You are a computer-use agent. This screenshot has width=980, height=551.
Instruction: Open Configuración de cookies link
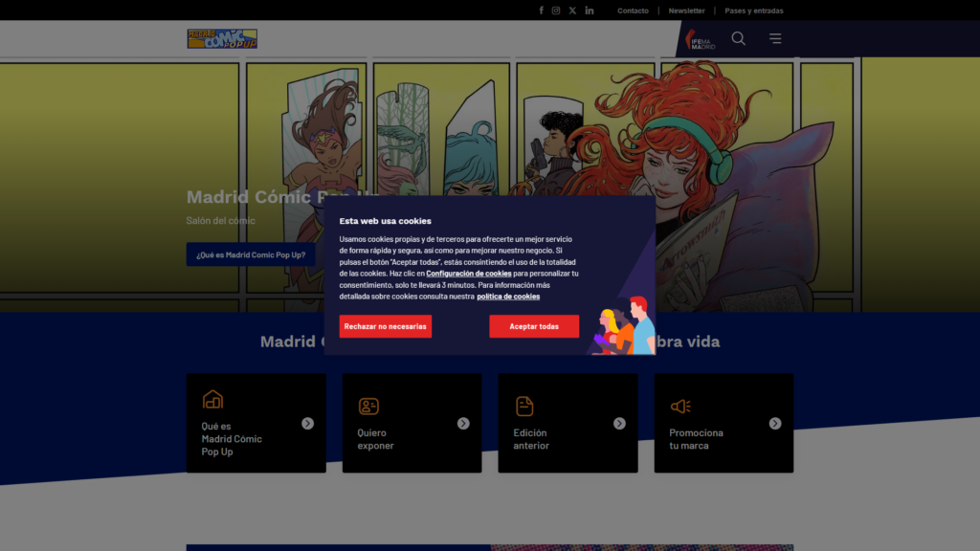click(469, 274)
